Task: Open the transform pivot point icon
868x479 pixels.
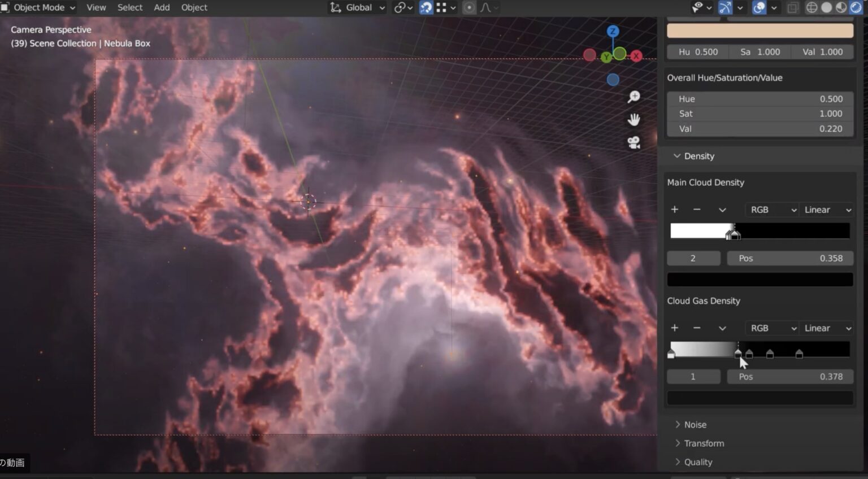Action: click(x=400, y=7)
